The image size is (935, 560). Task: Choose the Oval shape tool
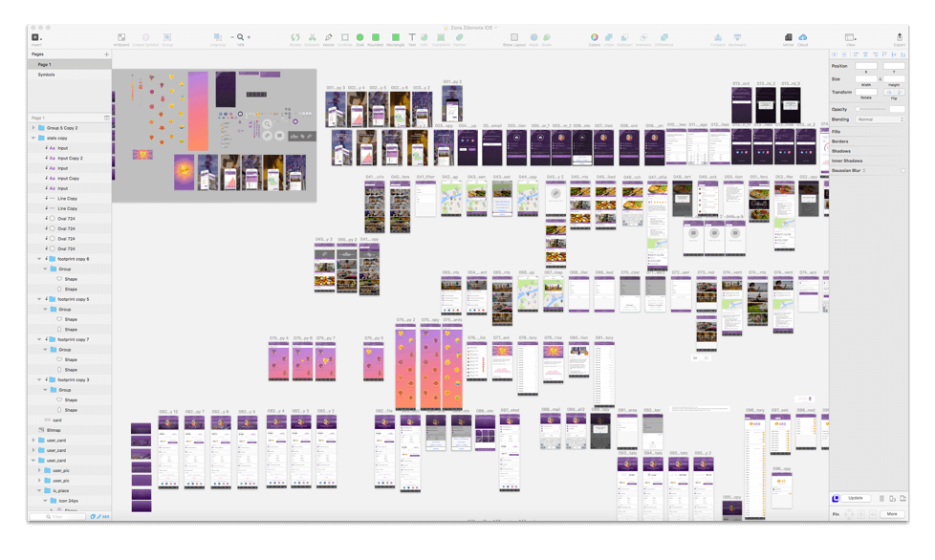click(x=359, y=38)
